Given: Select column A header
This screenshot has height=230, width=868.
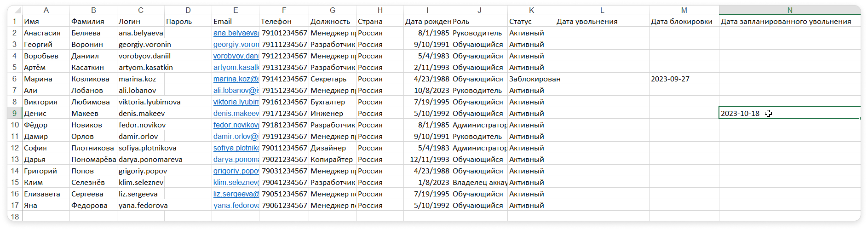Looking at the screenshot, I should point(46,10).
